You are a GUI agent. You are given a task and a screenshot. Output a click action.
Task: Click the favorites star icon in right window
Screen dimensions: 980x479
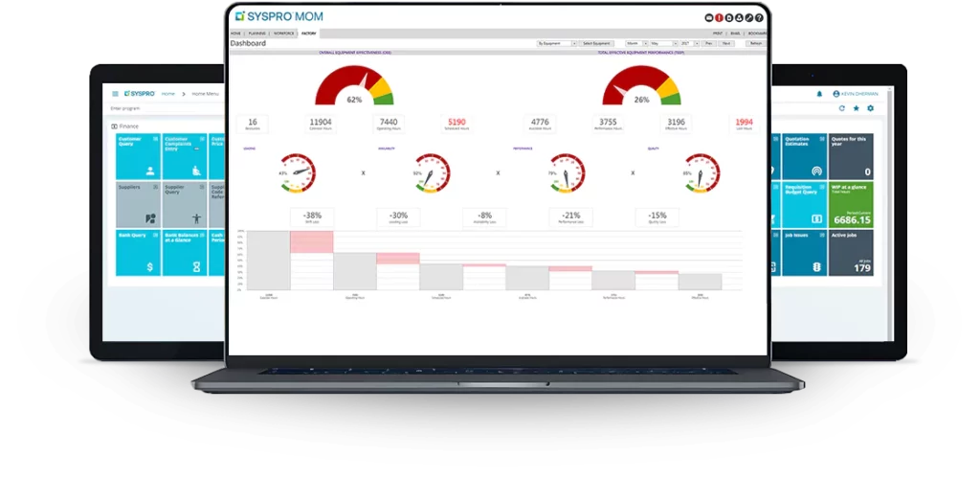(x=857, y=108)
